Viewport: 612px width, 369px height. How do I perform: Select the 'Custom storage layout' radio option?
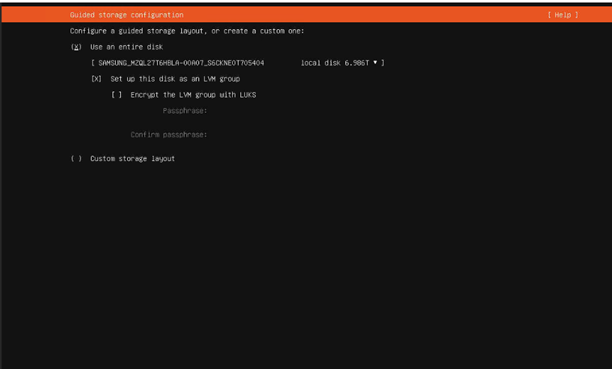click(x=76, y=159)
